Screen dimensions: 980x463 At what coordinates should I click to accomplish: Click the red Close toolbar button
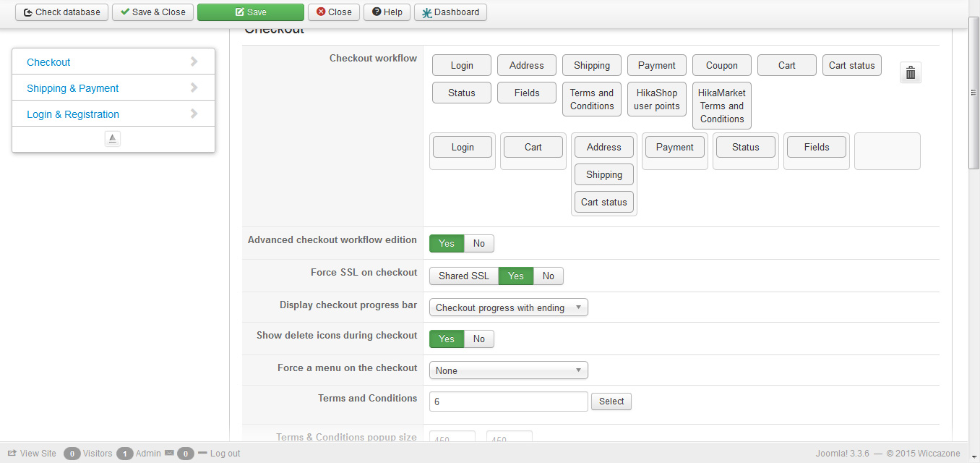pyautogui.click(x=334, y=12)
